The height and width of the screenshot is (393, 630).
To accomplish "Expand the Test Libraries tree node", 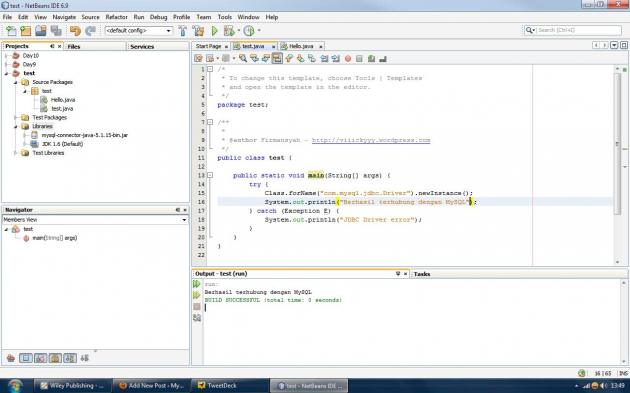I will pos(16,153).
